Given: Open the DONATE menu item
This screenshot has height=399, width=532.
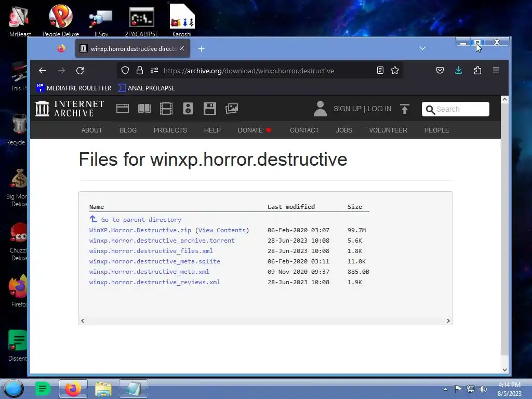Looking at the screenshot, I should click(255, 130).
